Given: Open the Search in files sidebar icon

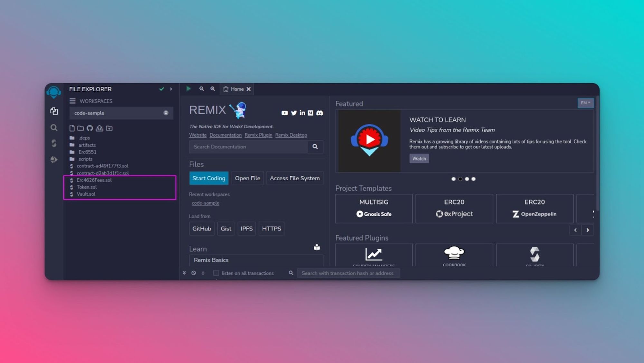Looking at the screenshot, I should pyautogui.click(x=54, y=128).
